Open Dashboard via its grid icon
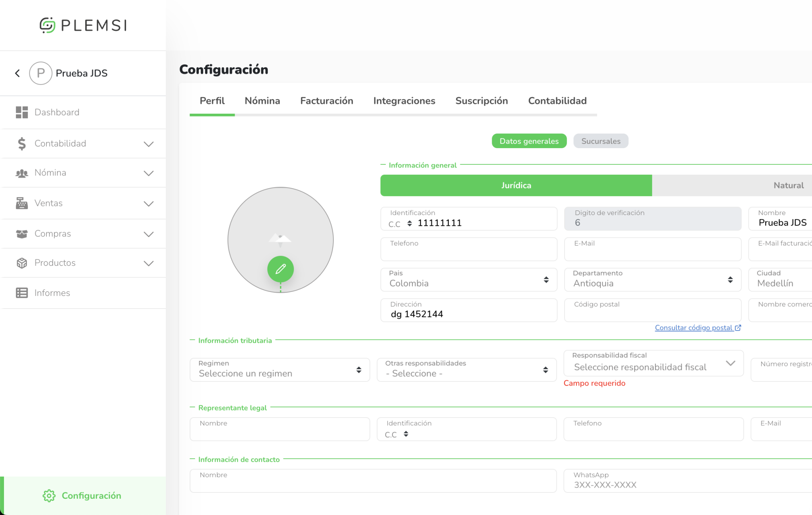812x515 pixels. click(x=22, y=113)
